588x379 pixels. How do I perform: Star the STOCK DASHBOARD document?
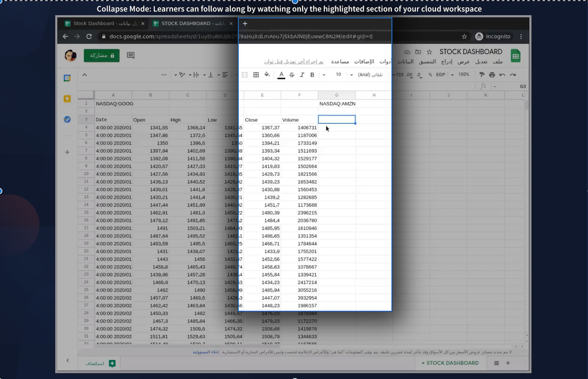point(429,52)
